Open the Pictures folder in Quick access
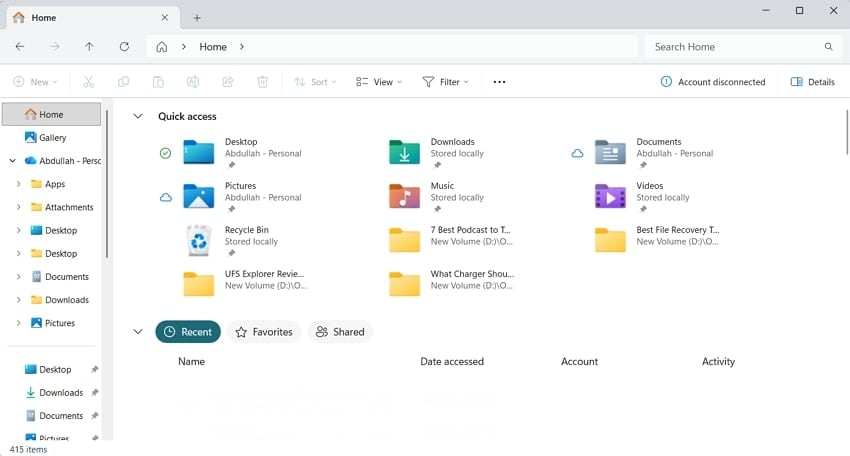This screenshot has width=850, height=456. pos(242,197)
